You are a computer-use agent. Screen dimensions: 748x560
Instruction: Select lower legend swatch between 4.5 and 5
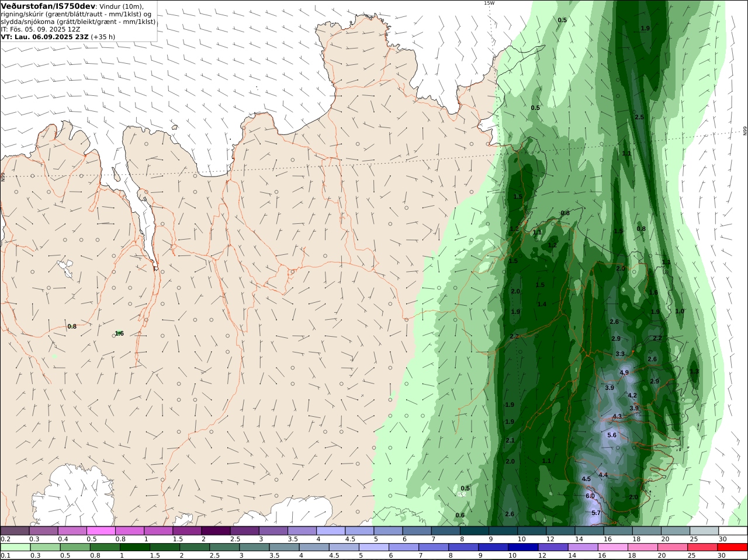click(344, 547)
